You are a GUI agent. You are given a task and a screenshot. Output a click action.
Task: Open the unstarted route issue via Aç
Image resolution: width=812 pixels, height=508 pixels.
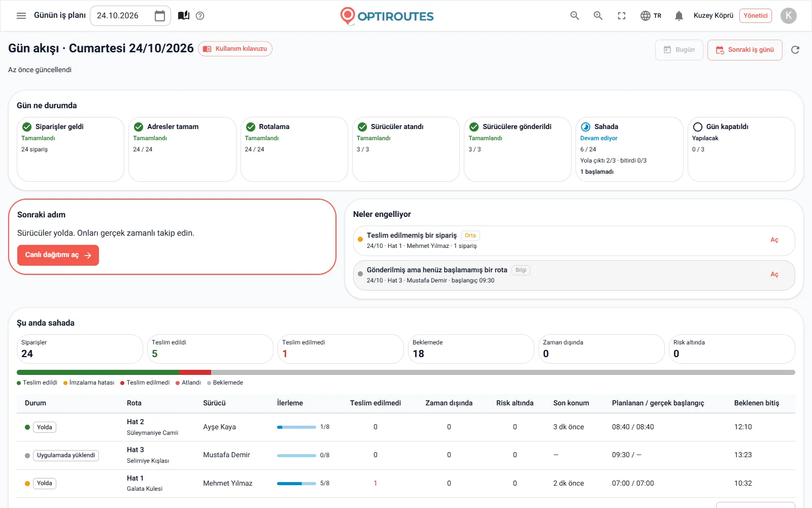774,275
